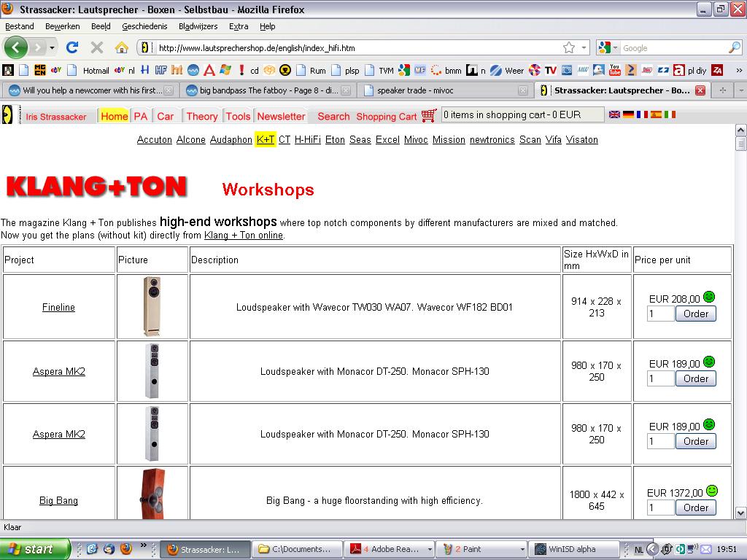Open the Bladwijzers menu
The height and width of the screenshot is (560, 747).
[x=198, y=26]
